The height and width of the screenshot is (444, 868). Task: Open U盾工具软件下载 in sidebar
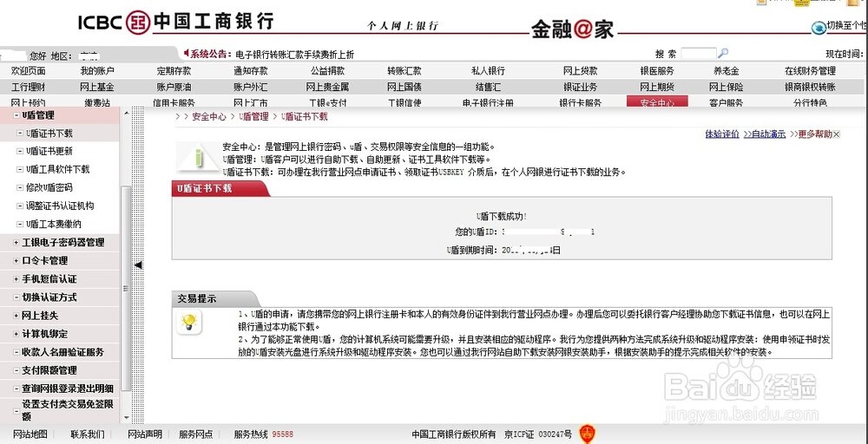(x=57, y=169)
